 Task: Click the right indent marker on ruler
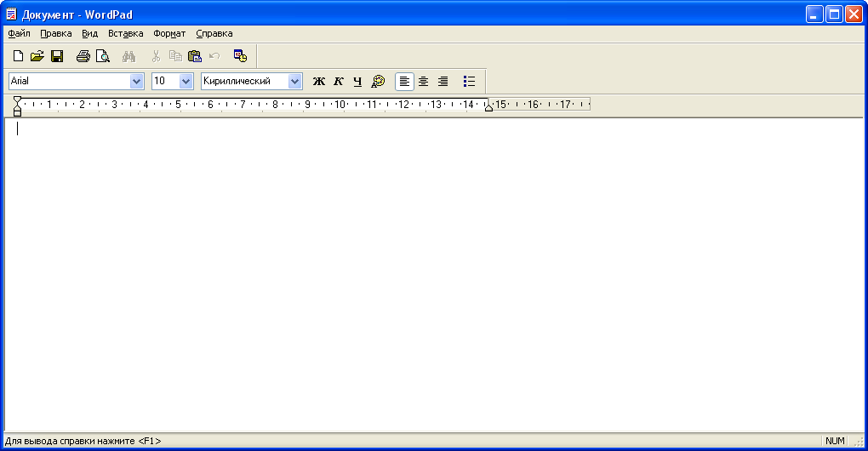(x=488, y=108)
